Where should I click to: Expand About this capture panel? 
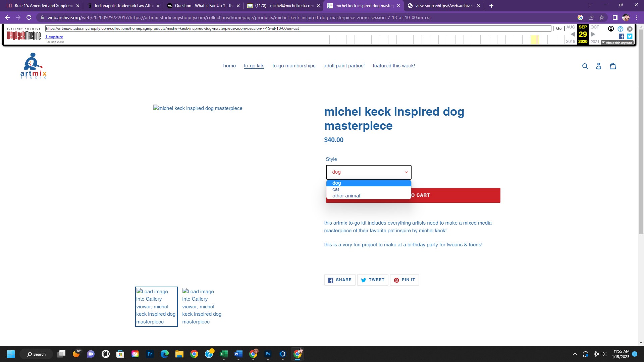[x=617, y=43]
